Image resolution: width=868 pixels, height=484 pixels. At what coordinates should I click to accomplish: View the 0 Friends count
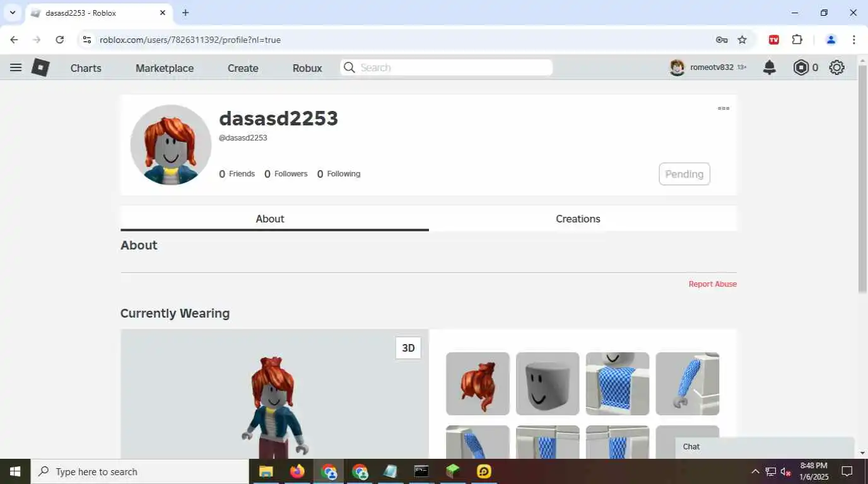point(237,174)
